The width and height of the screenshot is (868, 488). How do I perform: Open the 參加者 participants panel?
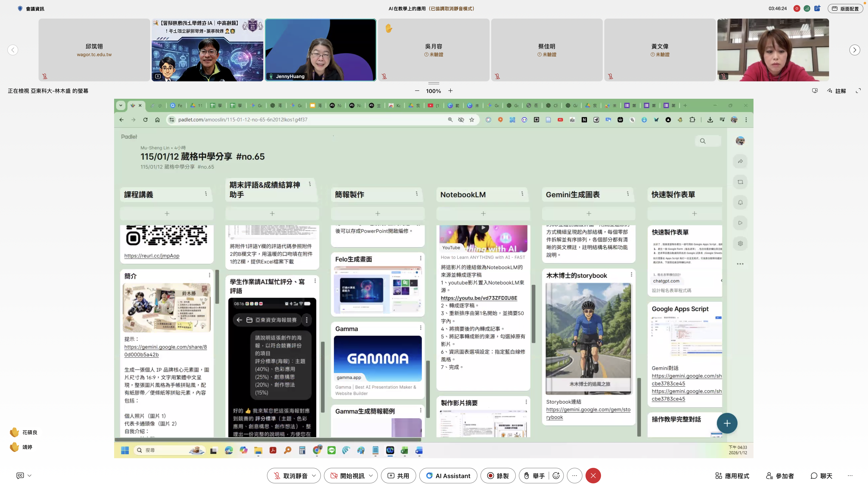pos(780,476)
